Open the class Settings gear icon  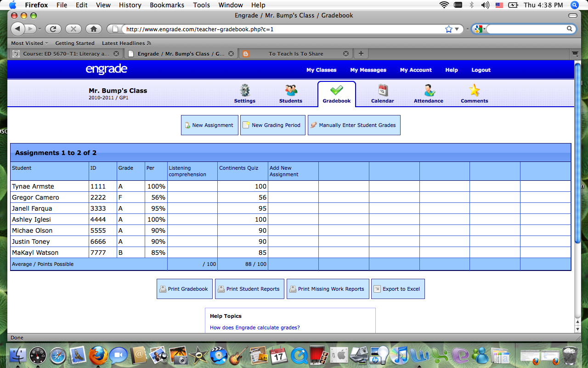point(244,90)
